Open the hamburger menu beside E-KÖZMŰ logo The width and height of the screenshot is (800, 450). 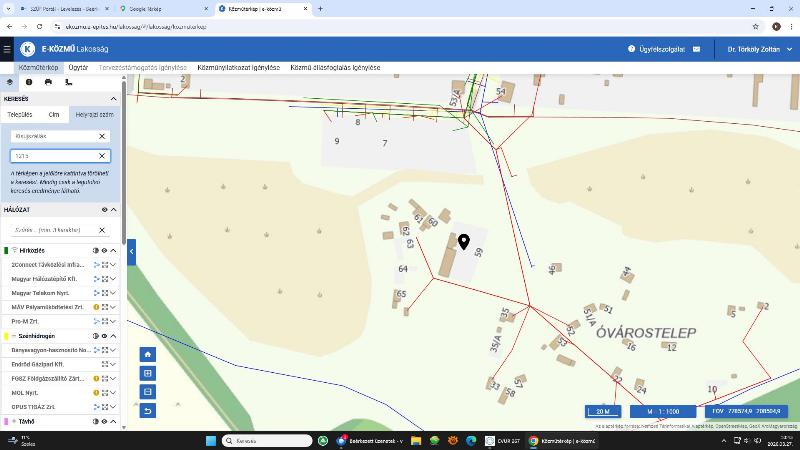tap(8, 48)
